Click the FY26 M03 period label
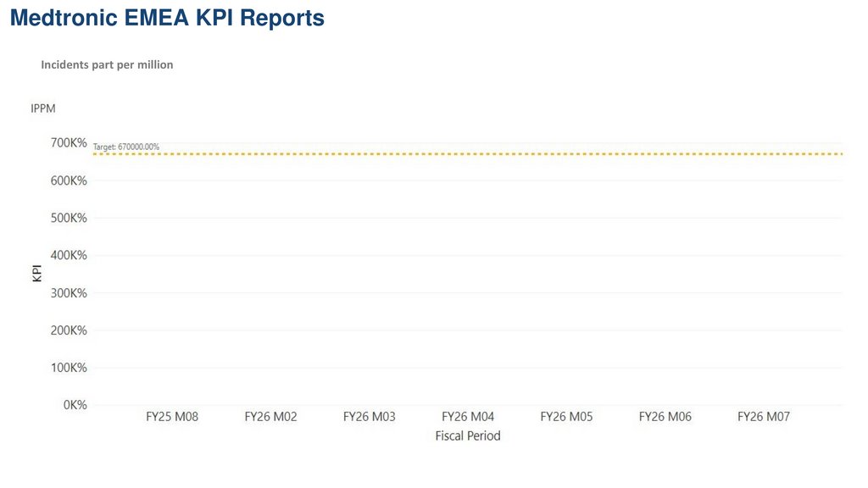 click(370, 417)
